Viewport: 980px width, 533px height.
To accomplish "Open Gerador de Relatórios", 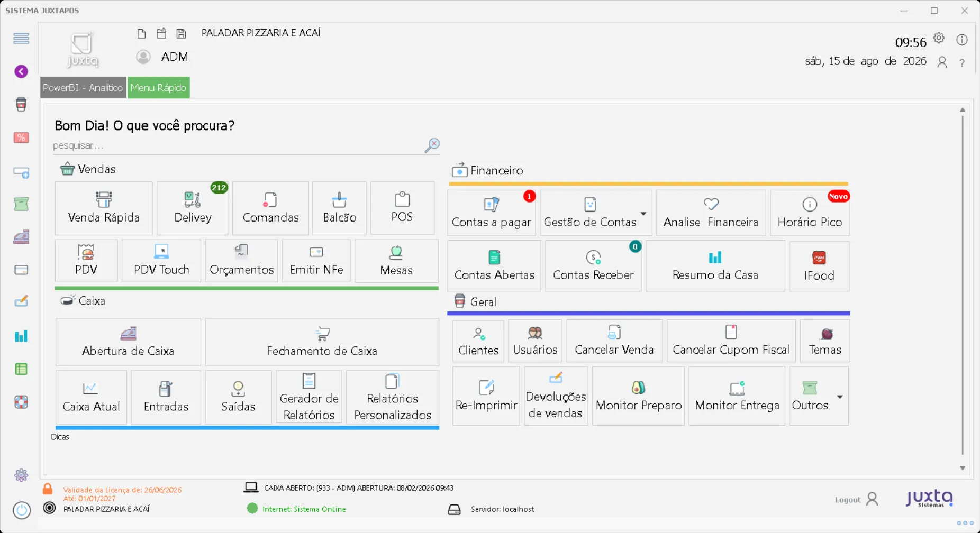I will 309,397.
